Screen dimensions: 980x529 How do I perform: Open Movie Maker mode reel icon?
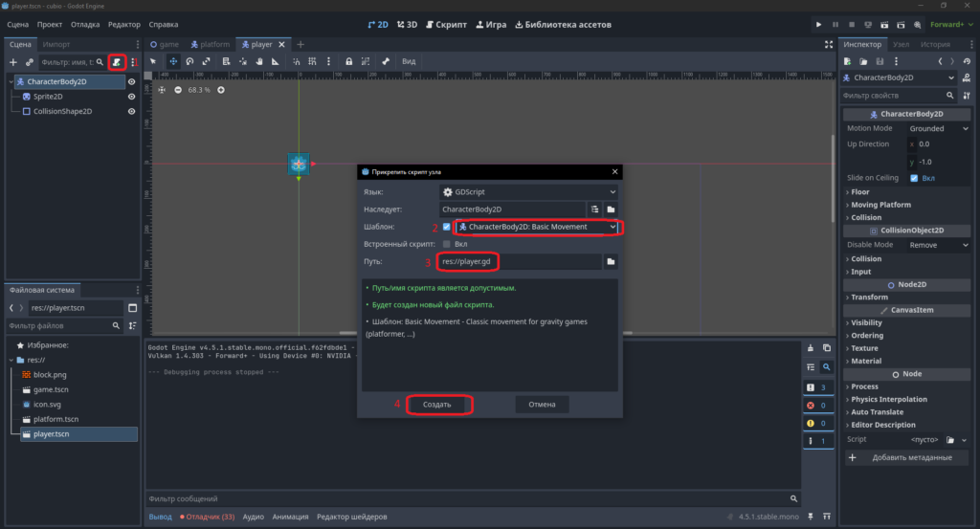tap(917, 24)
